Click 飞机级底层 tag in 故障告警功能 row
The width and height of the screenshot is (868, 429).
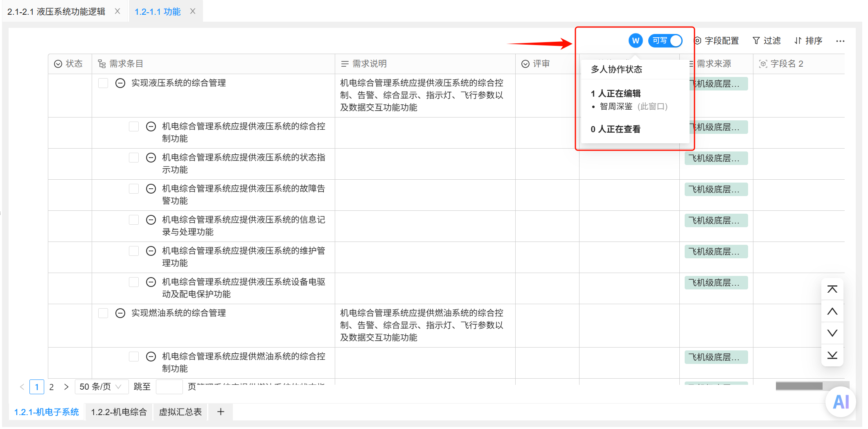pos(716,190)
